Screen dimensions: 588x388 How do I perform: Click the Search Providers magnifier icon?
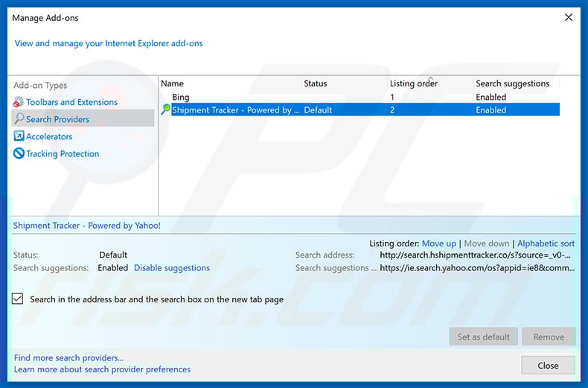[19, 119]
